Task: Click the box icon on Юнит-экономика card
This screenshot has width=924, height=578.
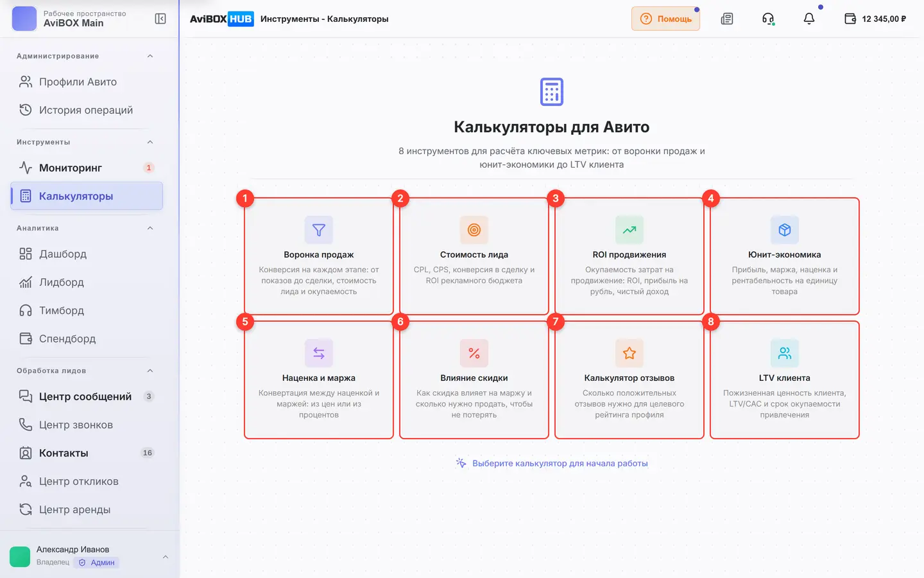Action: (x=785, y=230)
